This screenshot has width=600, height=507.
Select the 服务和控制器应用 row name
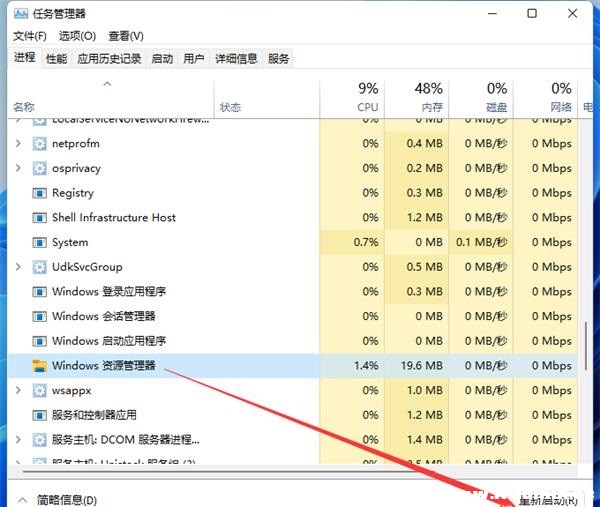(94, 415)
